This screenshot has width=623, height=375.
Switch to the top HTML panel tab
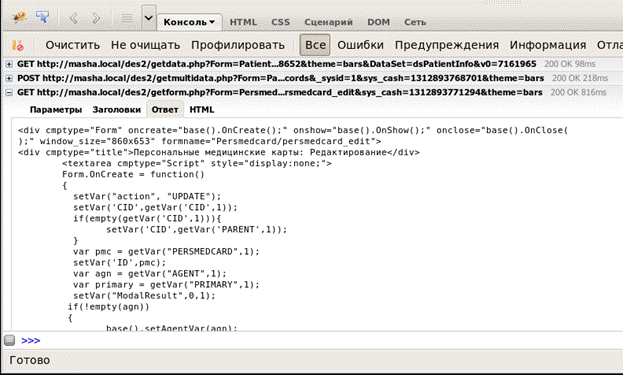pos(243,22)
